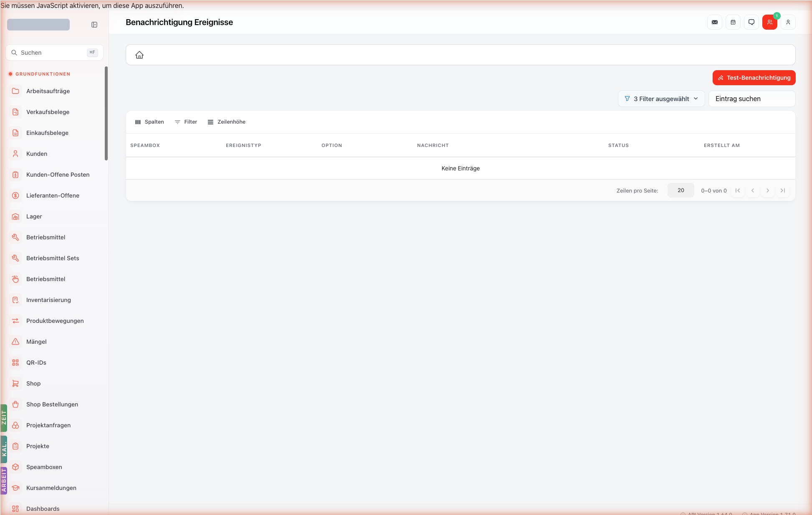Open Dashboards in the sidebar
The image size is (812, 515).
pyautogui.click(x=43, y=509)
